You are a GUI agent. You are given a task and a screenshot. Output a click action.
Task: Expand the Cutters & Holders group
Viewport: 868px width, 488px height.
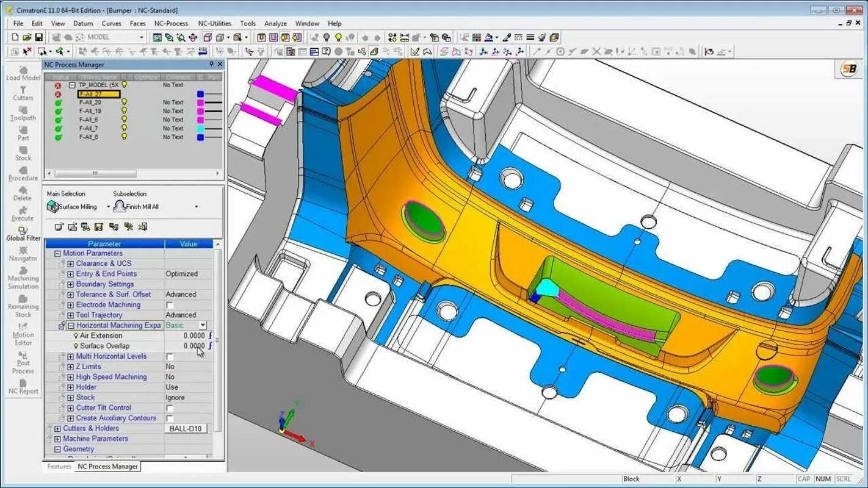pyautogui.click(x=57, y=428)
